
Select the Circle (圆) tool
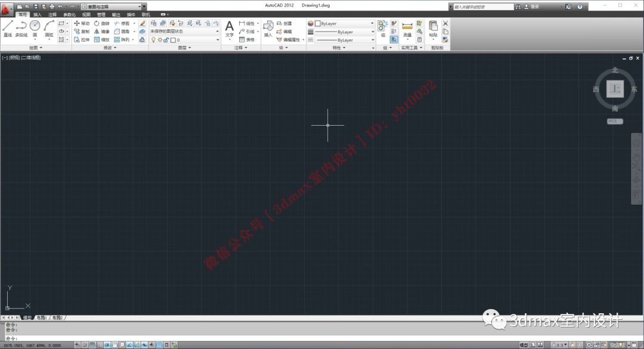tap(35, 28)
